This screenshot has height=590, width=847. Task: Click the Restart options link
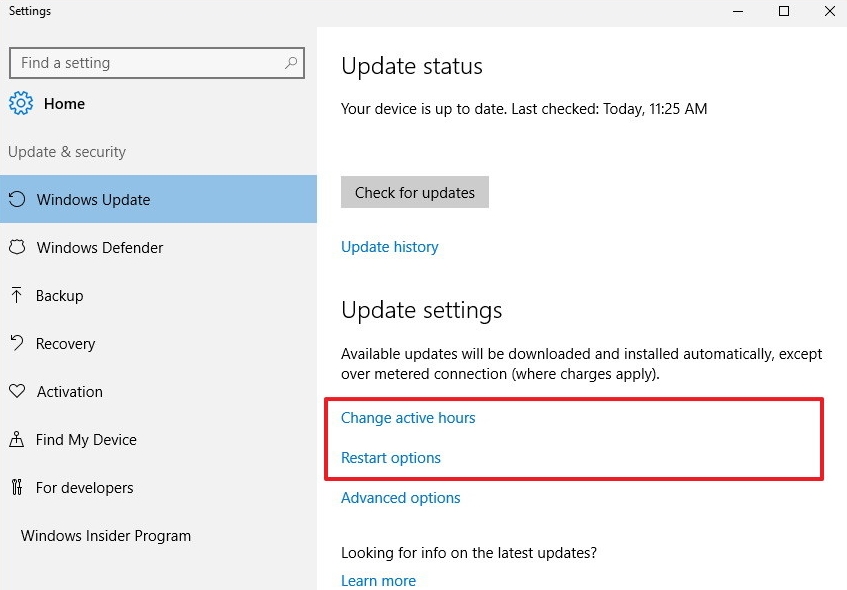[x=390, y=457]
